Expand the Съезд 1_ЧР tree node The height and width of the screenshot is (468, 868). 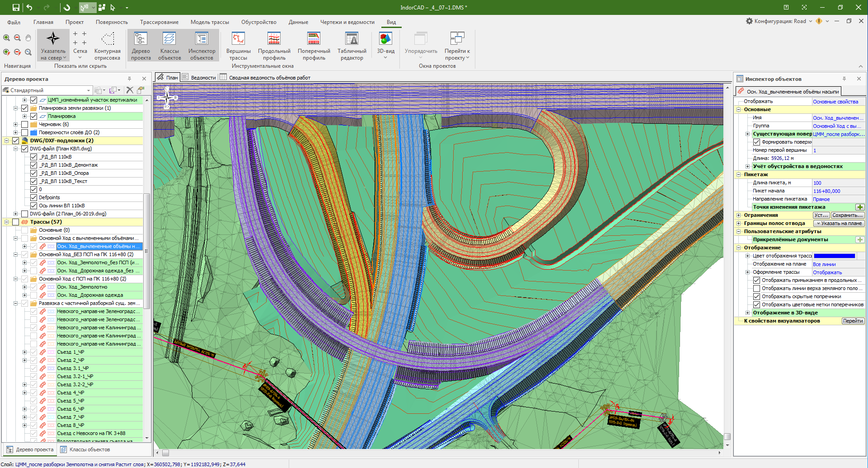click(25, 352)
